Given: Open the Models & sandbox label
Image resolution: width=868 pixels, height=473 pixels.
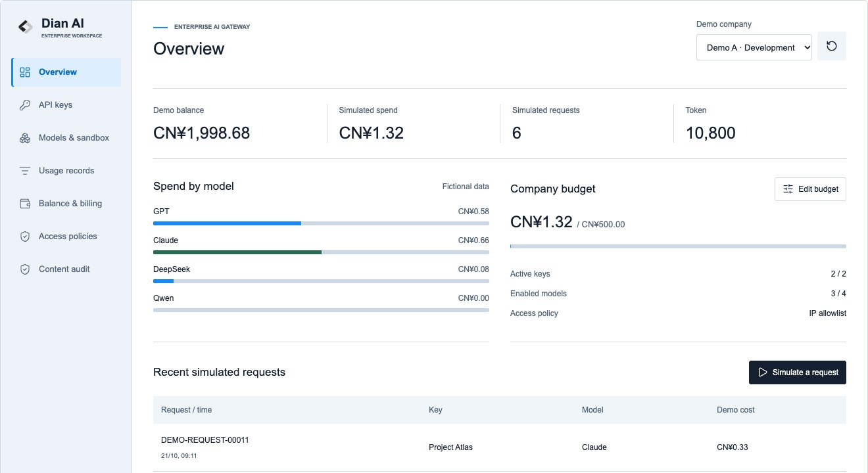Looking at the screenshot, I should (74, 138).
